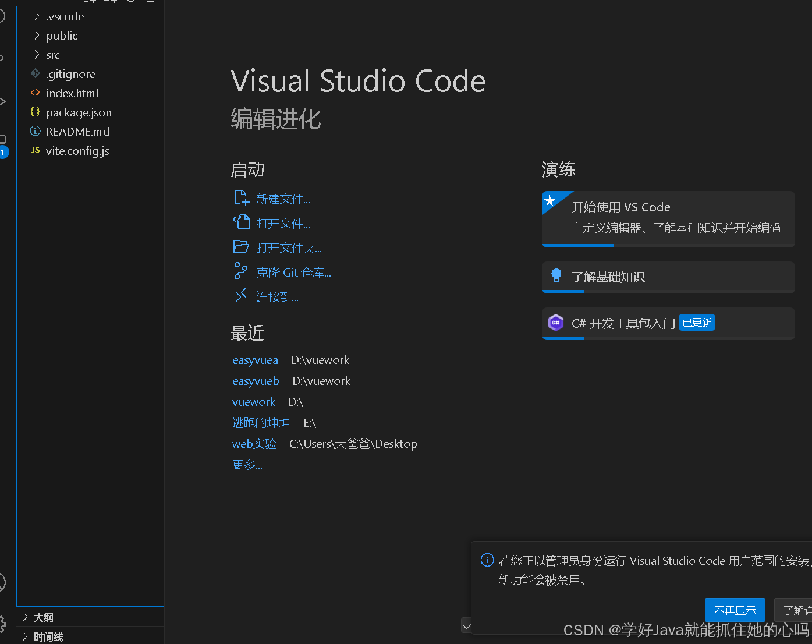Click the remote connect icon beside 连接到
Screen dimensions: 812x644
pyautogui.click(x=241, y=296)
